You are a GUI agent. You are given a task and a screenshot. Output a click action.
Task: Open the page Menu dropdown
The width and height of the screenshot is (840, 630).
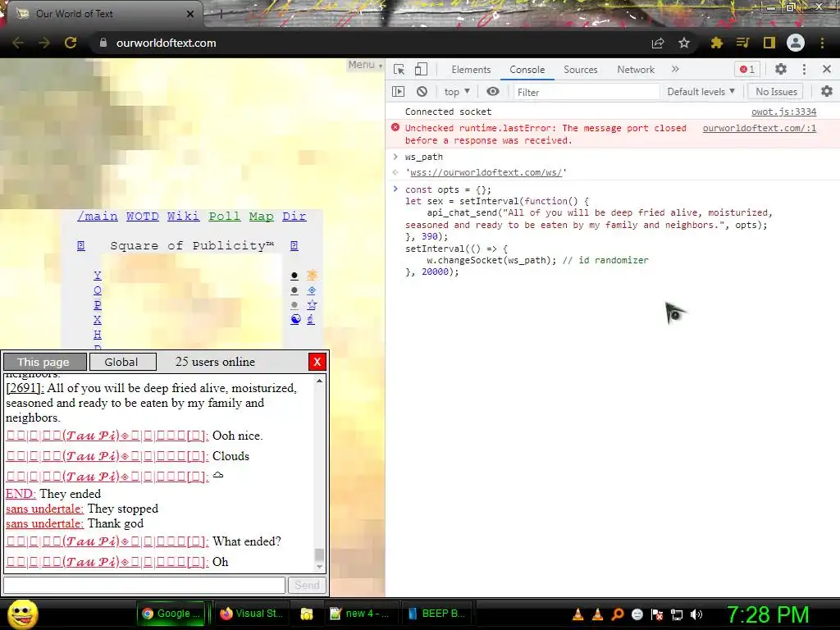(x=365, y=65)
